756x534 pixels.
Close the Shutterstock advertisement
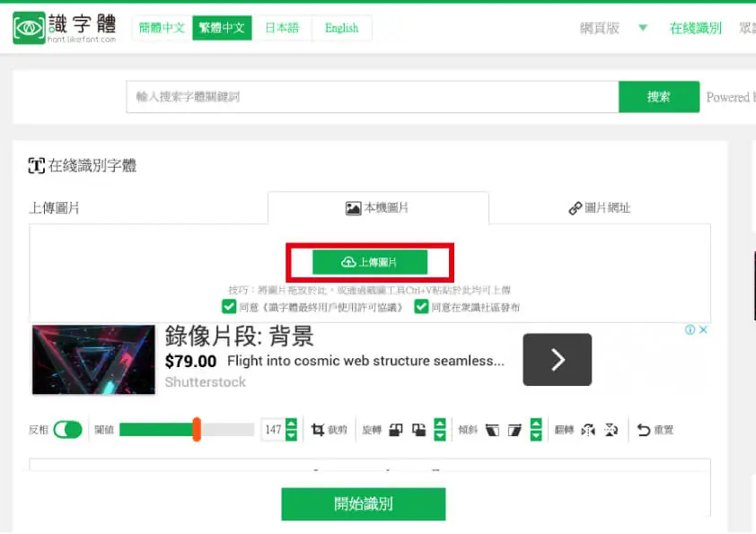point(703,329)
